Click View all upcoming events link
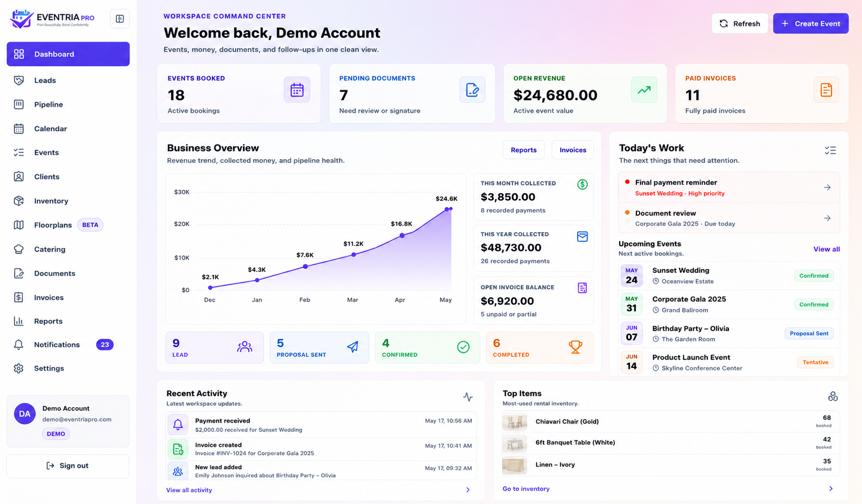The image size is (862, 504). pos(826,249)
